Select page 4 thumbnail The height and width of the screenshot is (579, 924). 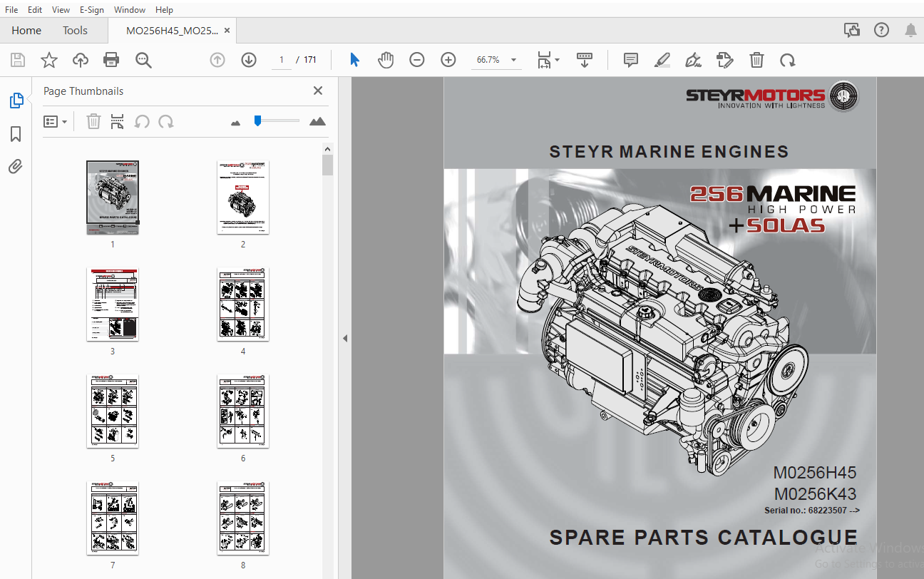[x=243, y=304]
